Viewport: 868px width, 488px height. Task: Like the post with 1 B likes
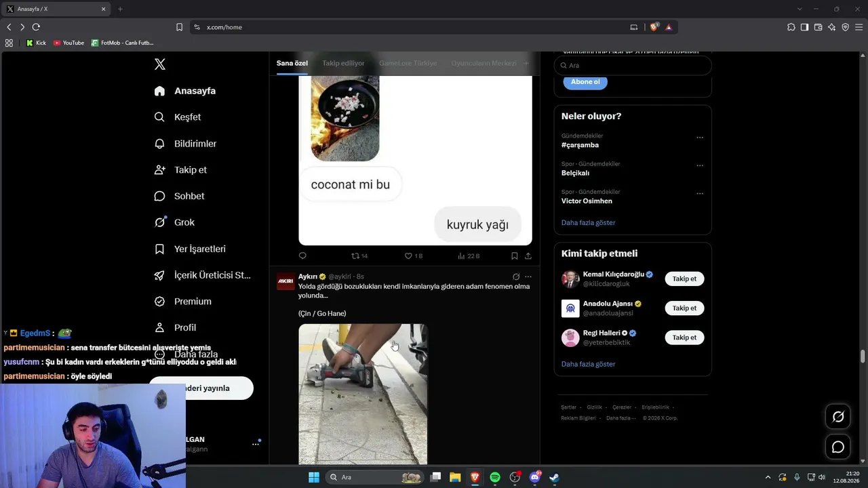point(414,256)
